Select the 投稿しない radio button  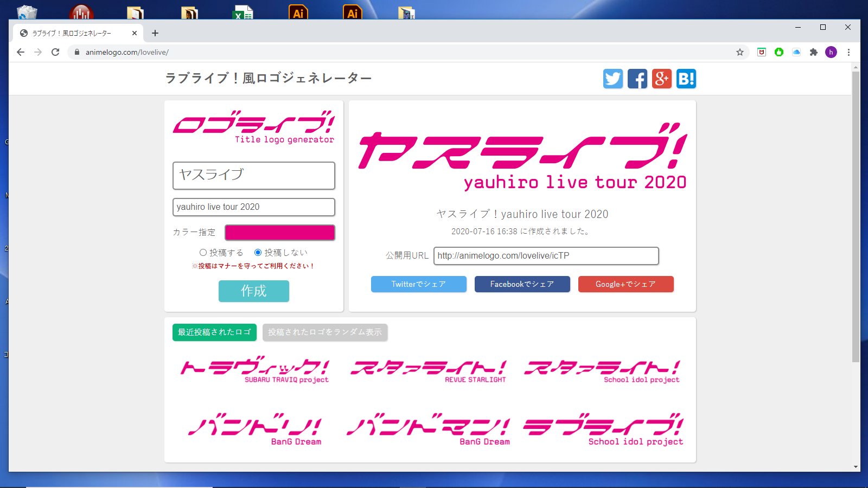coord(258,253)
